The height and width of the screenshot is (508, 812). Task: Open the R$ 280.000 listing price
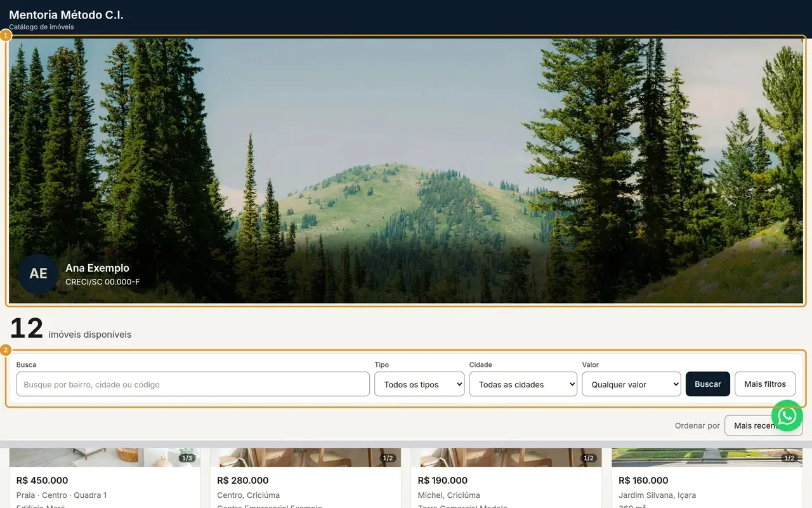coord(243,481)
